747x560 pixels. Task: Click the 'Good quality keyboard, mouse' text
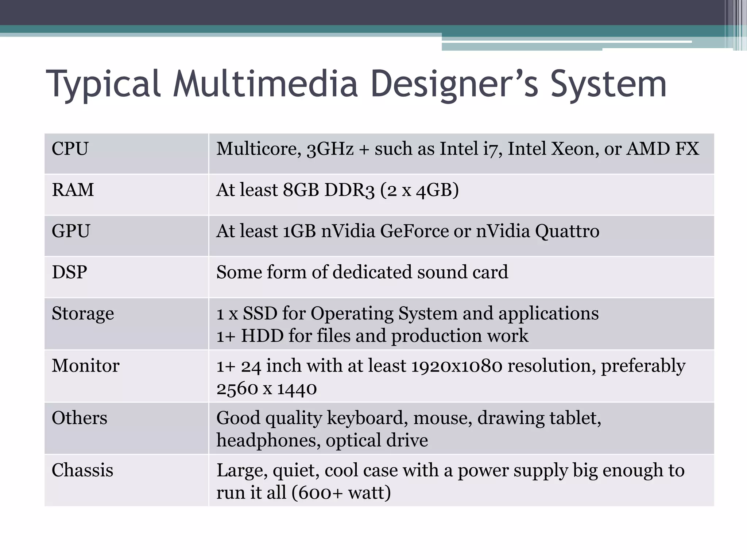tap(409, 418)
